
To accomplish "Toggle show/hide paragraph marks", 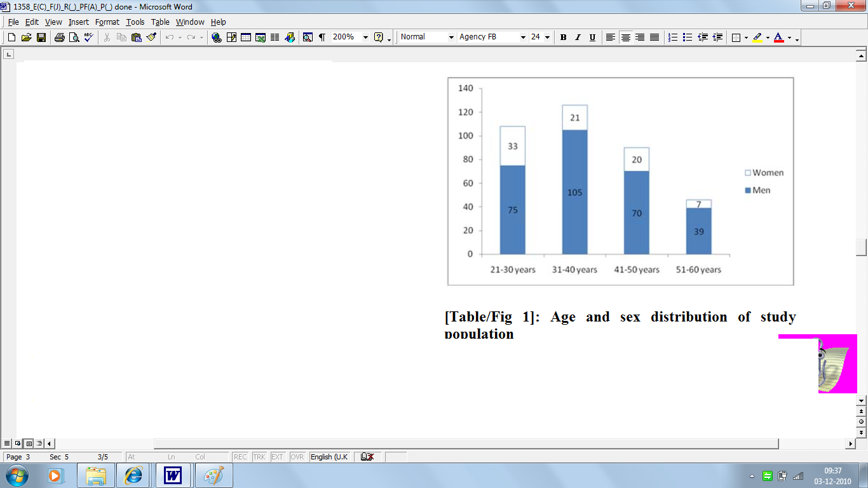I will click(322, 37).
